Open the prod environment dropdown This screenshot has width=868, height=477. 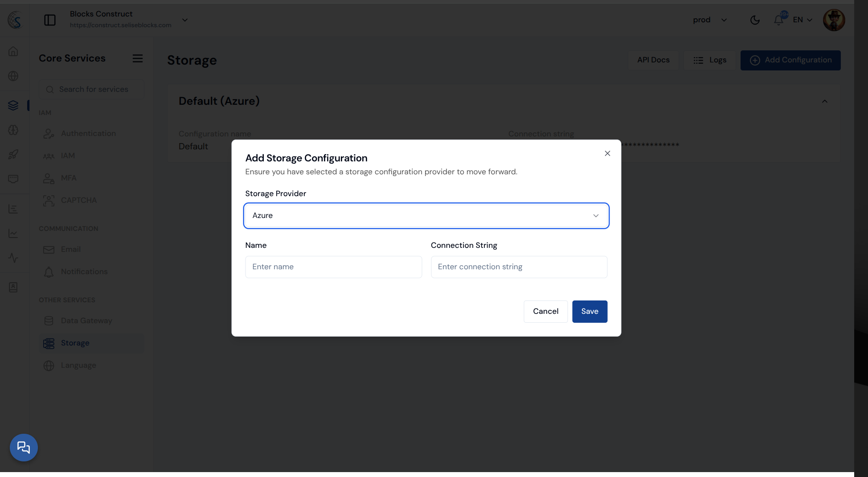(710, 20)
